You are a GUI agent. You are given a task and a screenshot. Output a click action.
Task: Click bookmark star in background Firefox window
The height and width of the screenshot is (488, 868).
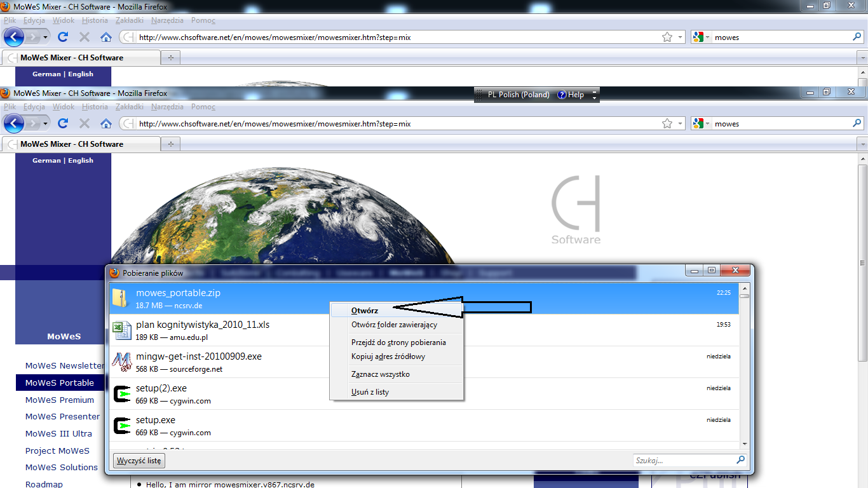[x=667, y=37]
